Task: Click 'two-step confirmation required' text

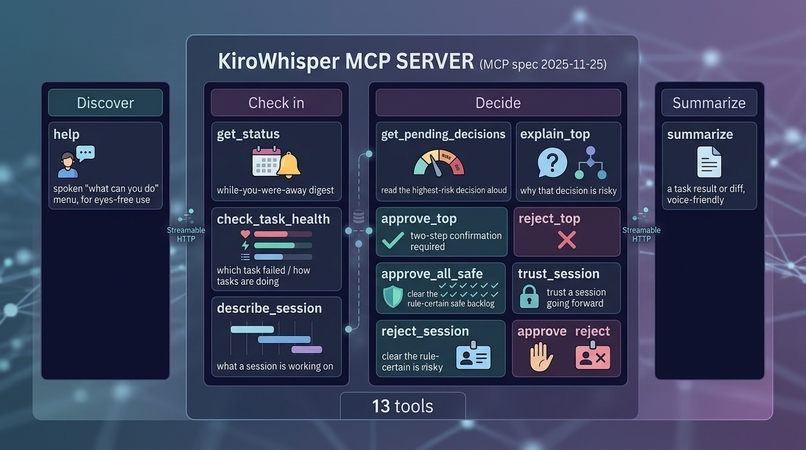Action: coord(456,241)
